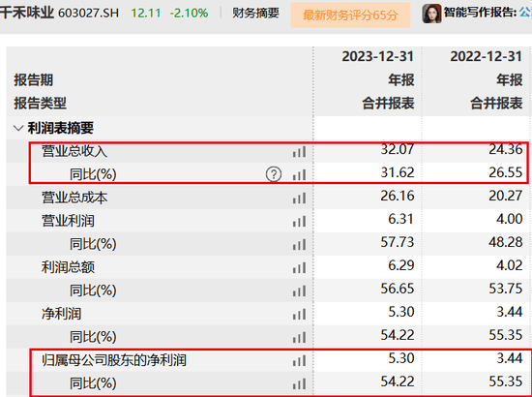This screenshot has width=532, height=397.
Task: Show chart for 利润总额 同比(%) row
Action: tap(299, 290)
